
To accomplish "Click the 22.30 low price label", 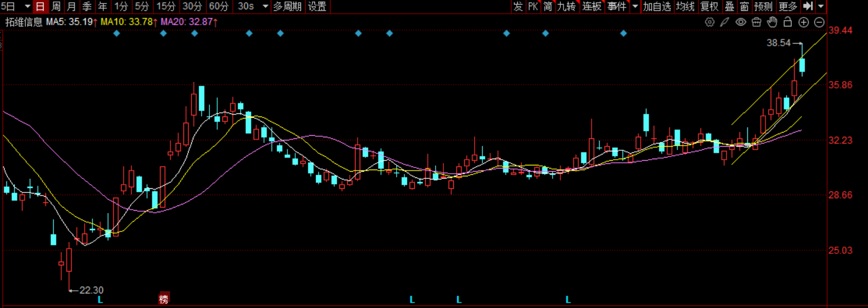I will point(91,290).
